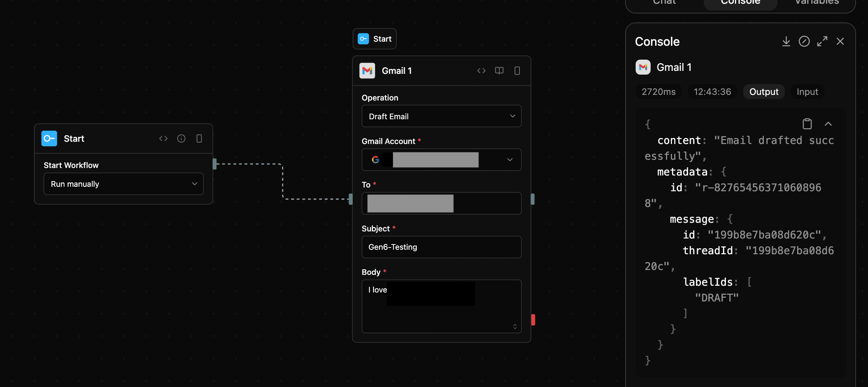Switch to the Input view of Gmail 1 results

807,91
